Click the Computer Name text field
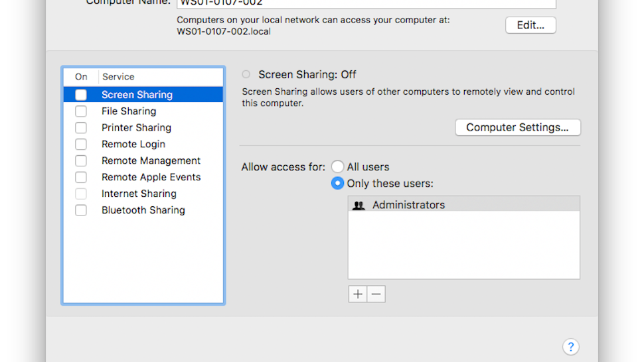The height and width of the screenshot is (362, 644). pos(366,3)
